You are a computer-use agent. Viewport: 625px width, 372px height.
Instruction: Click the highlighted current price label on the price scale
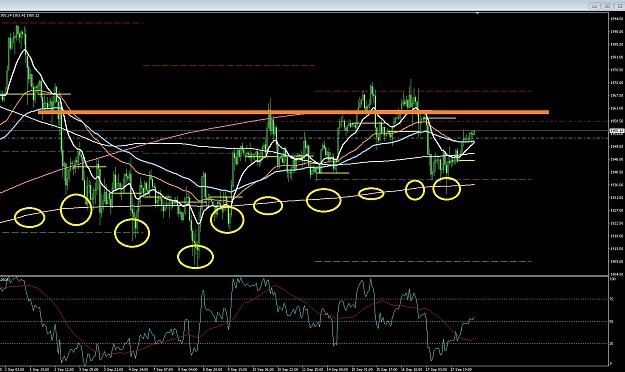coord(617,130)
